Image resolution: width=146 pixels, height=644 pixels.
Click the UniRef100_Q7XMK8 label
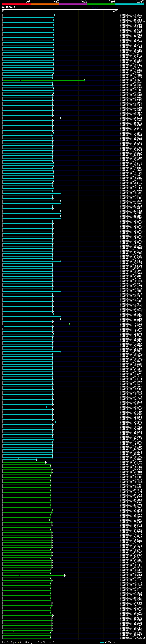pos(131,35)
